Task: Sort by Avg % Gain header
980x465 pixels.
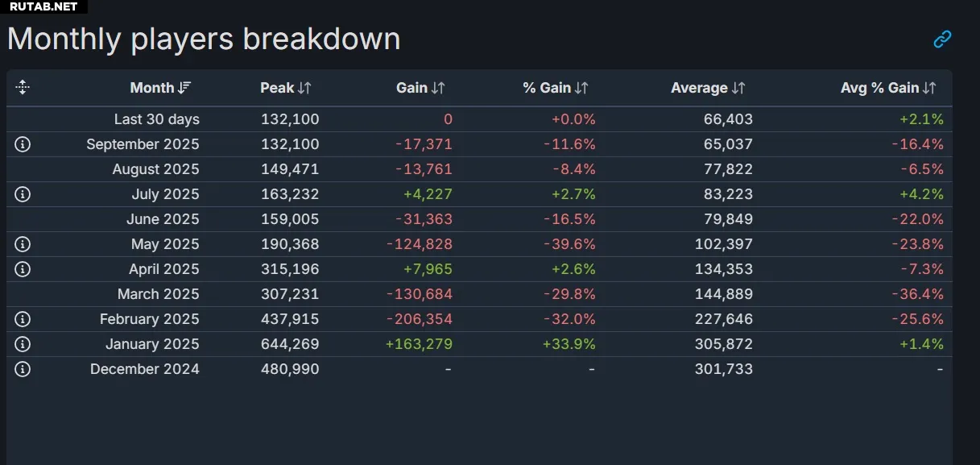Action: click(x=888, y=88)
